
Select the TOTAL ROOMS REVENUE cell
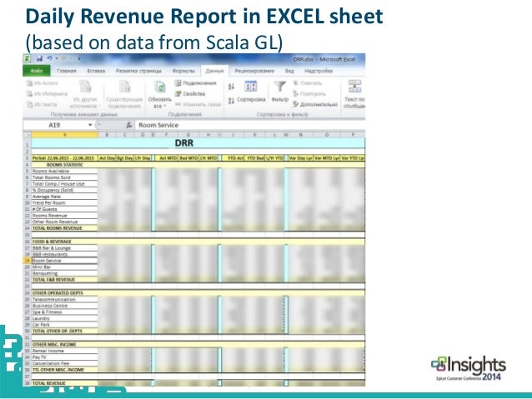pos(64,228)
